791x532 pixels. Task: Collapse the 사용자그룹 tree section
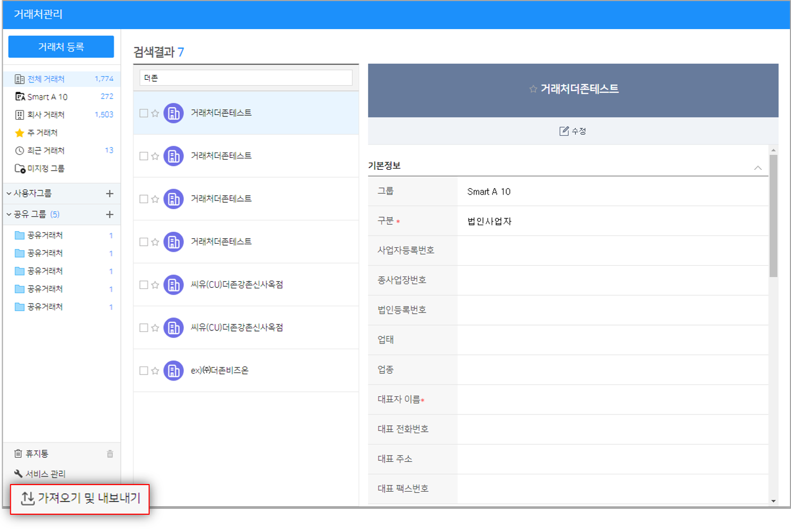pos(9,194)
